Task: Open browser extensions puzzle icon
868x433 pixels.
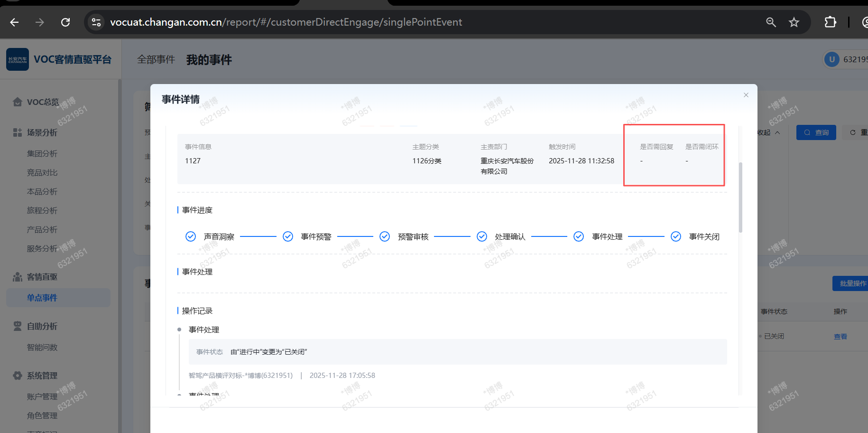Action: pyautogui.click(x=830, y=22)
